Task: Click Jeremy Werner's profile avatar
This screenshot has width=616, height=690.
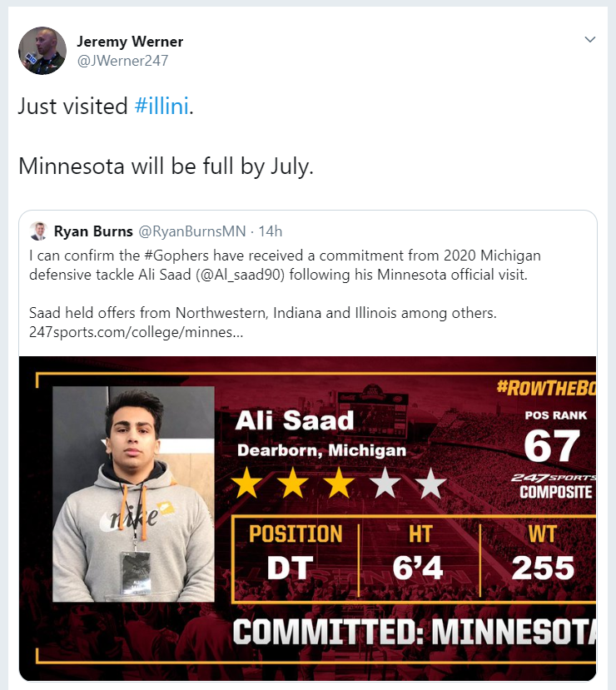Action: (42, 51)
